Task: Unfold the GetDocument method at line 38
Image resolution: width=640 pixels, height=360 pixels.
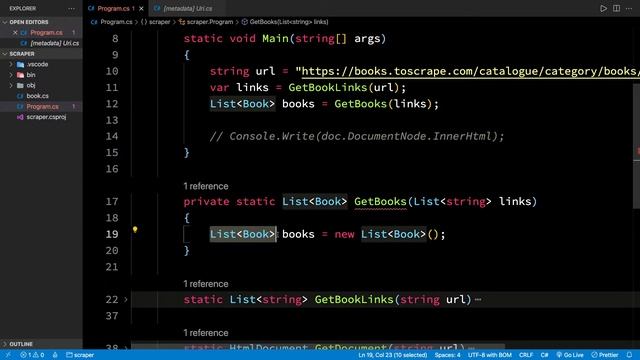Action: (126, 347)
